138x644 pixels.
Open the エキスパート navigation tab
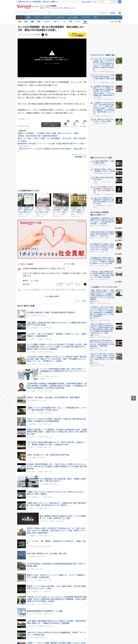coord(48,17)
